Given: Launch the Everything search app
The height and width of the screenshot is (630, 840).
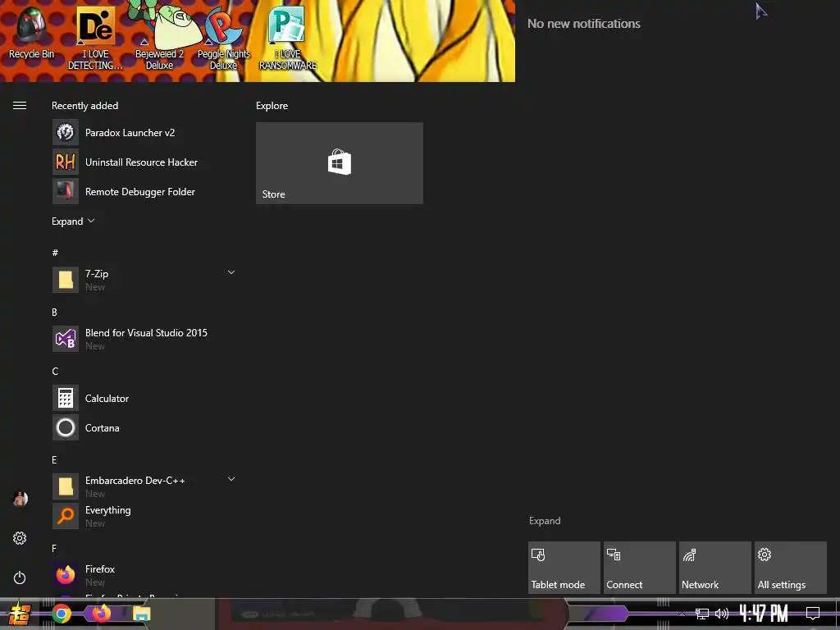Looking at the screenshot, I should coord(144,516).
